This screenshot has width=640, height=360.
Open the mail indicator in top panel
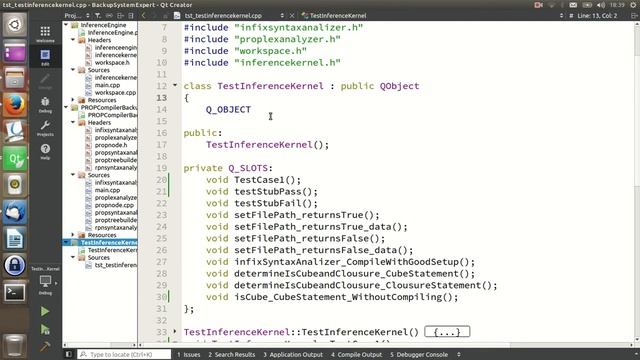573,5
